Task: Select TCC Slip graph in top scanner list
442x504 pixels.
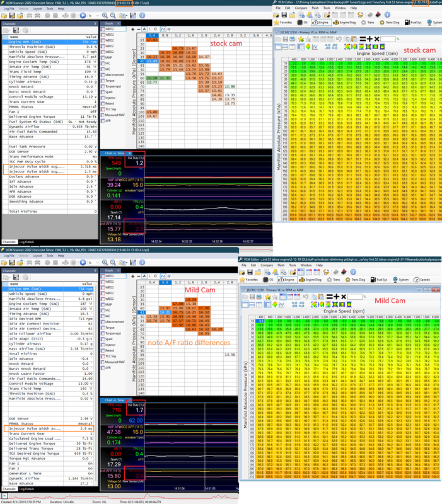Action: click(109, 109)
